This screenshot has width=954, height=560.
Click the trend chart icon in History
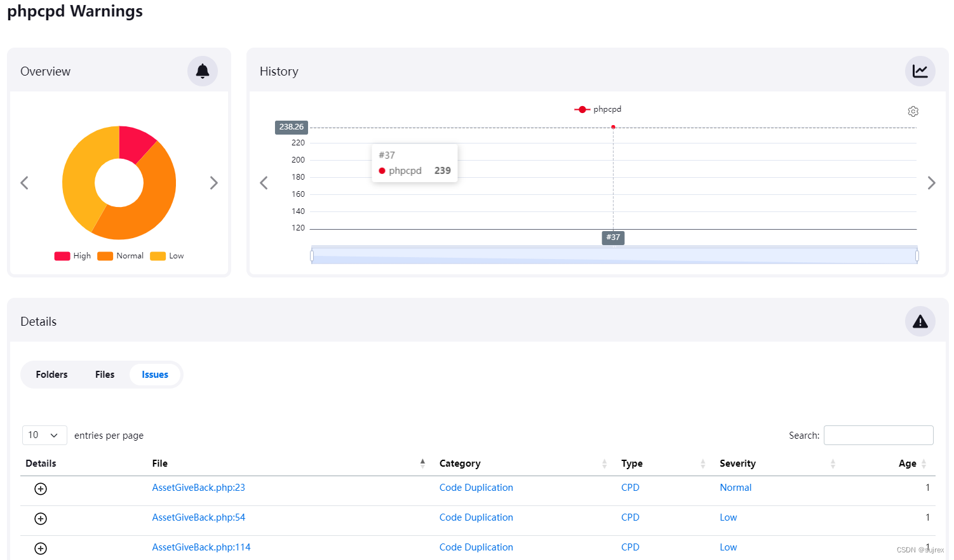coord(920,71)
